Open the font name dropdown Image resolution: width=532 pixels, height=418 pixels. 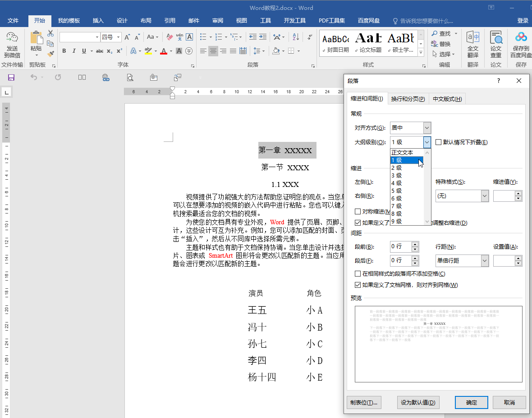[97, 37]
